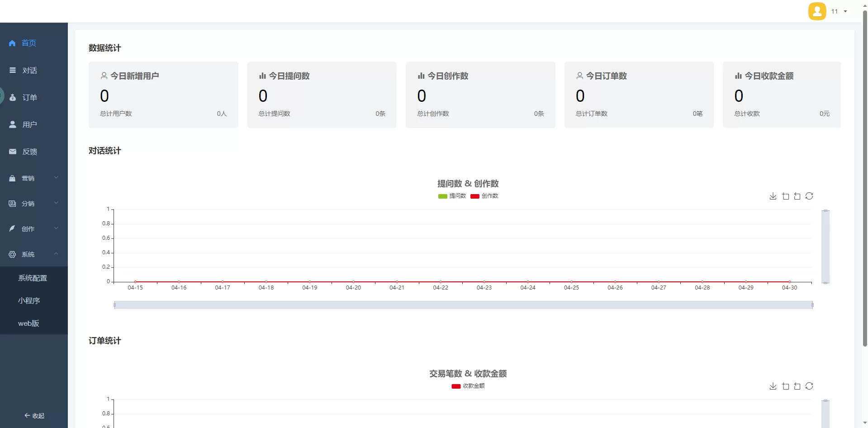Collapse the 系统 sidebar submenu
The height and width of the screenshot is (428, 868).
(x=34, y=254)
